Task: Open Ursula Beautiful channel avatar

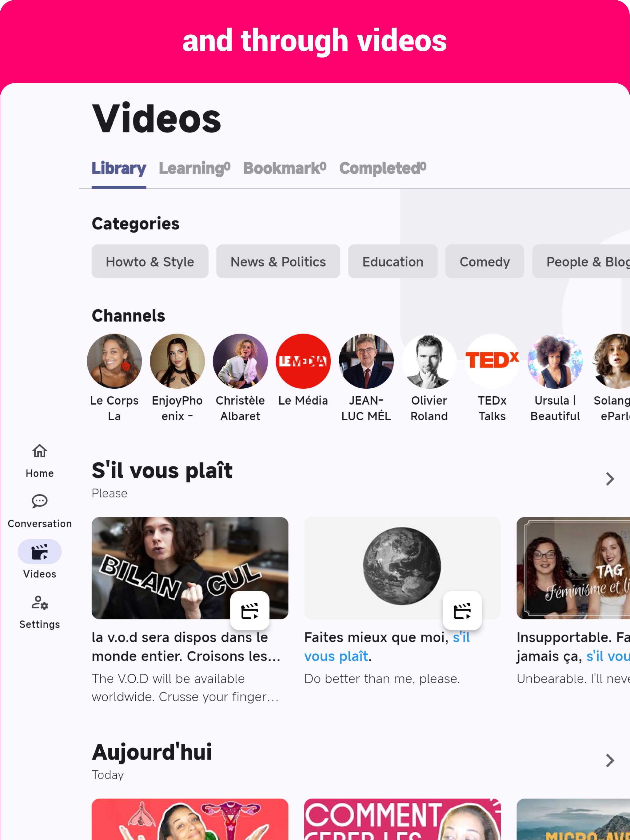Action: pyautogui.click(x=555, y=361)
